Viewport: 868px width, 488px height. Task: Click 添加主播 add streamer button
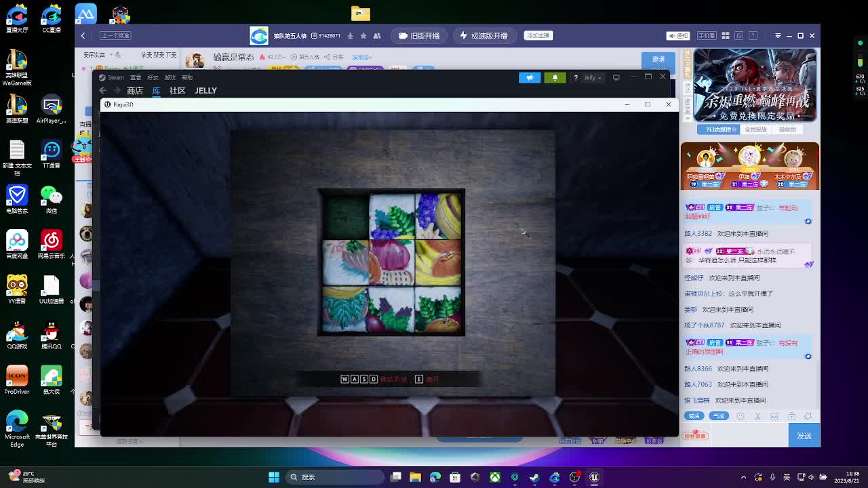[538, 35]
